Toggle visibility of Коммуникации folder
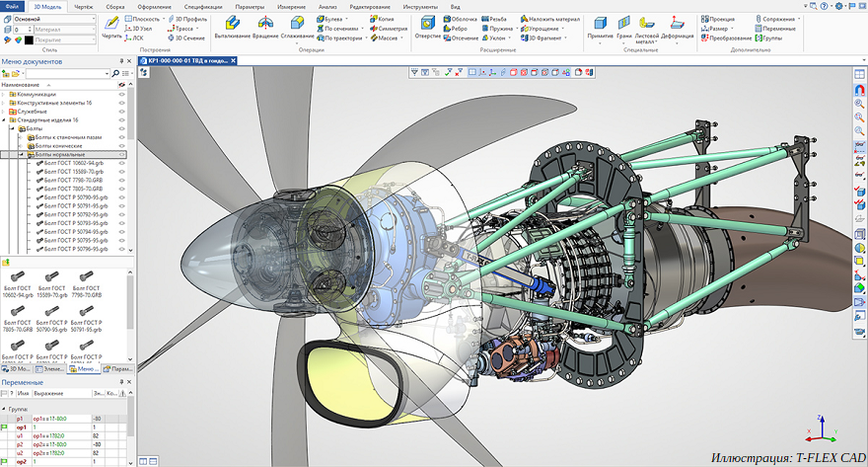 coord(121,94)
